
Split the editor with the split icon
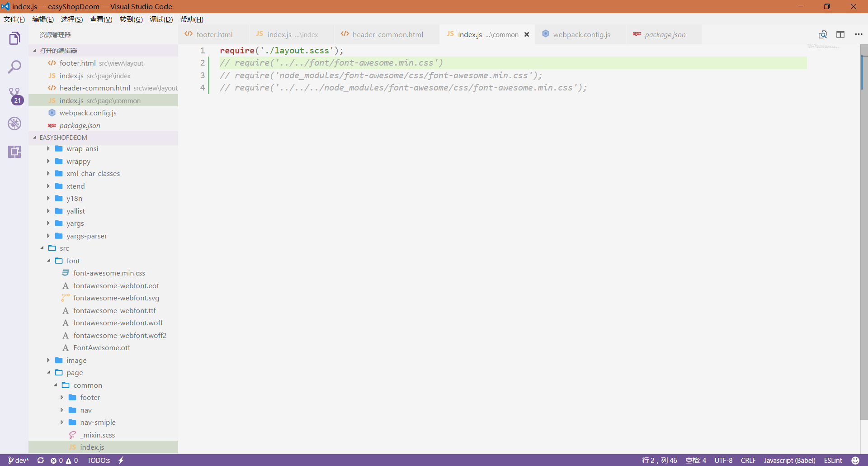point(840,34)
